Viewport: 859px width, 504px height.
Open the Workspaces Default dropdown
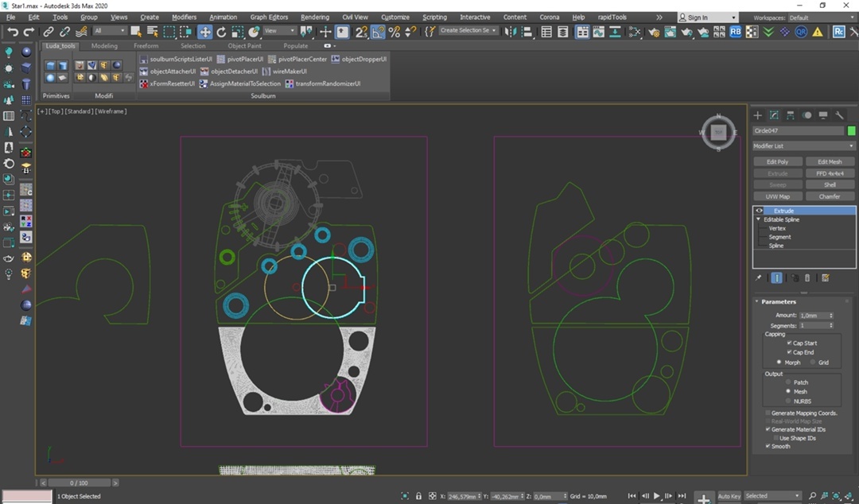click(822, 17)
